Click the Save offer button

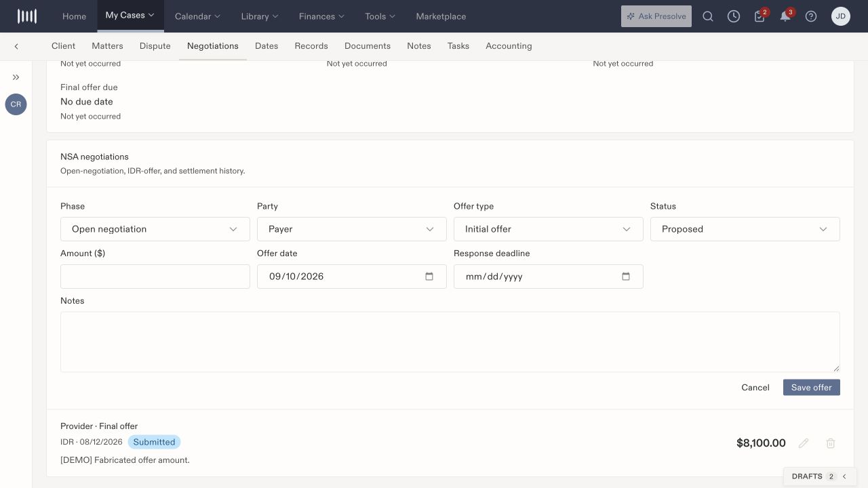click(x=812, y=387)
